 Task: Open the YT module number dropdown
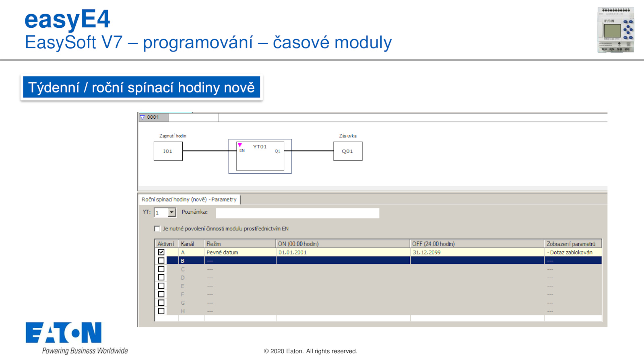pyautogui.click(x=172, y=212)
